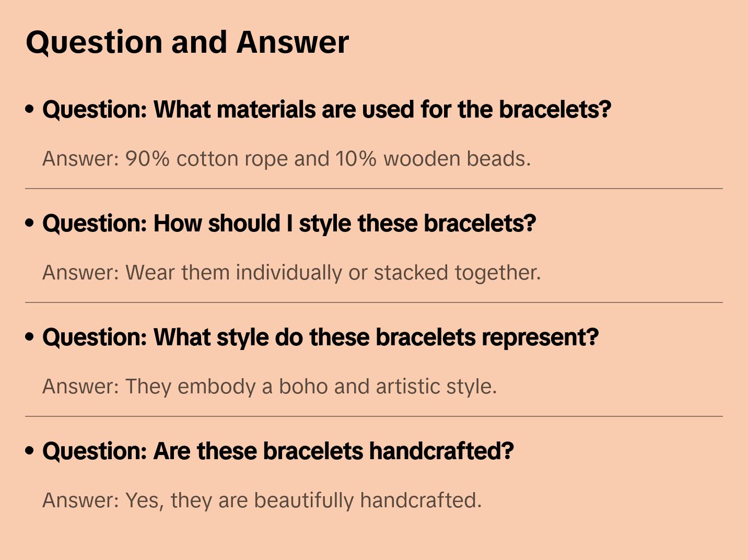Click the divider line below the materials answer
The height and width of the screenshot is (560, 748).
(374, 189)
